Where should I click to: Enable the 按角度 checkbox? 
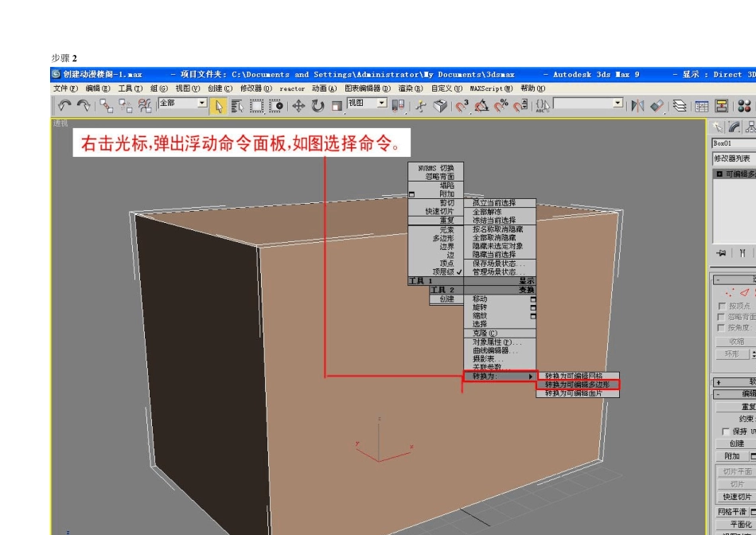(722, 328)
